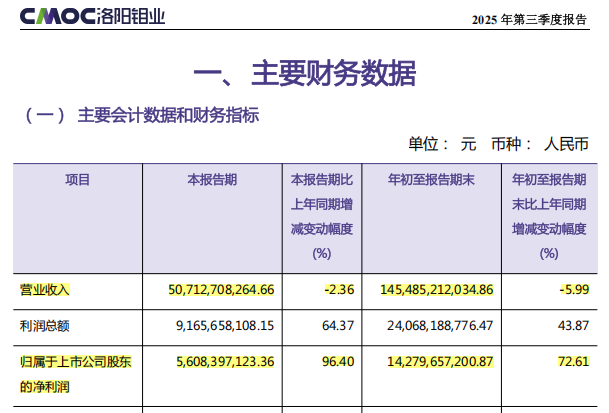
Task: Click the 洛阳钼业 company name text
Action: 137,17
